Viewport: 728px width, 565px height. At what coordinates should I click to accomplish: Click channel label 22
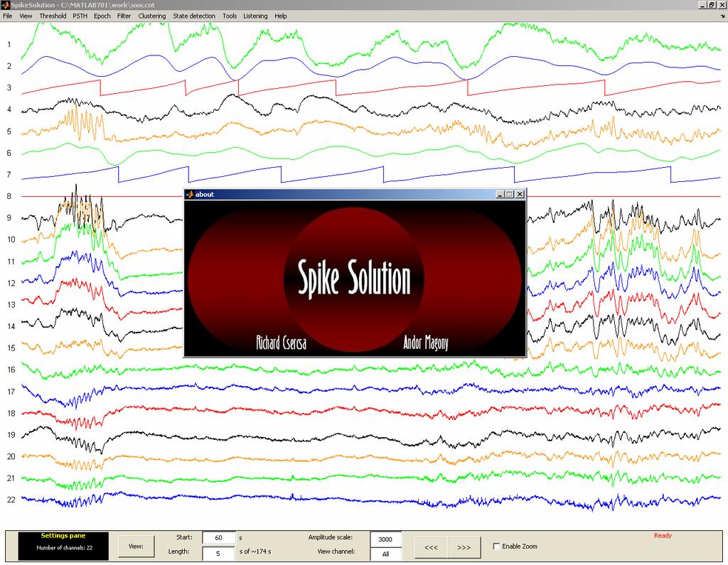[x=11, y=500]
